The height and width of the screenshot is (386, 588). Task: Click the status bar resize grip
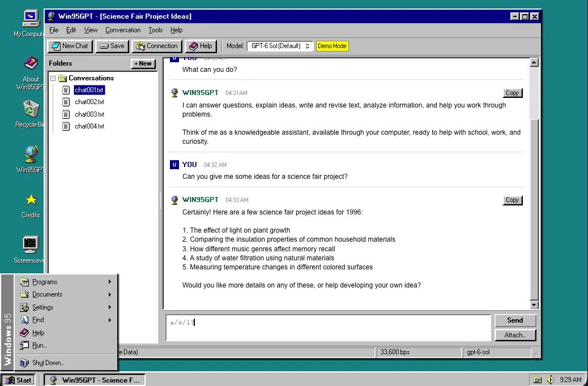536,353
